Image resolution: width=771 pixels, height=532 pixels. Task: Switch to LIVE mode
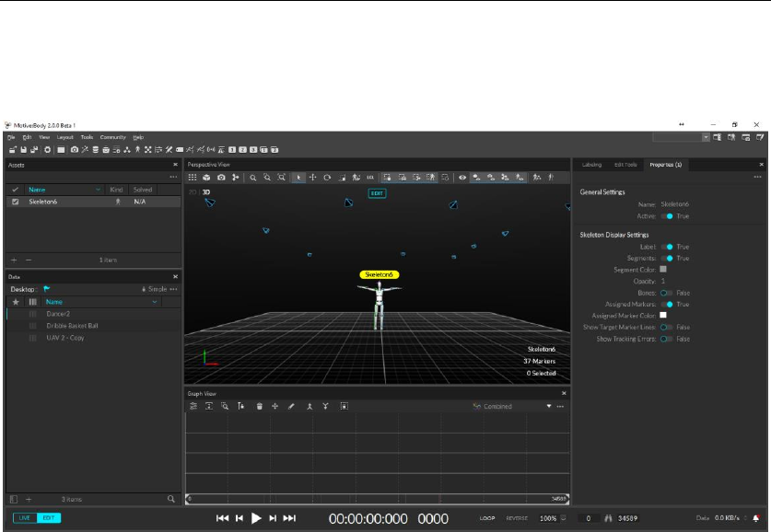pyautogui.click(x=25, y=518)
